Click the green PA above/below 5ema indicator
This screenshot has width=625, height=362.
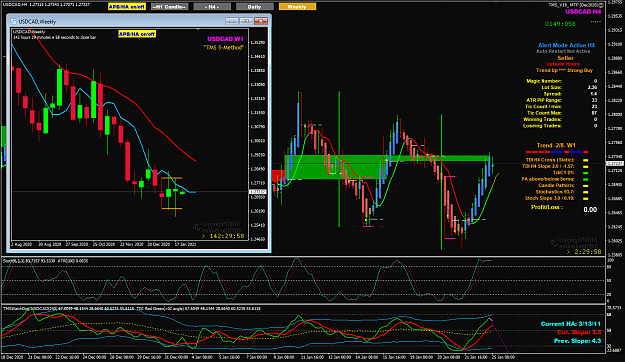[x=586, y=180]
